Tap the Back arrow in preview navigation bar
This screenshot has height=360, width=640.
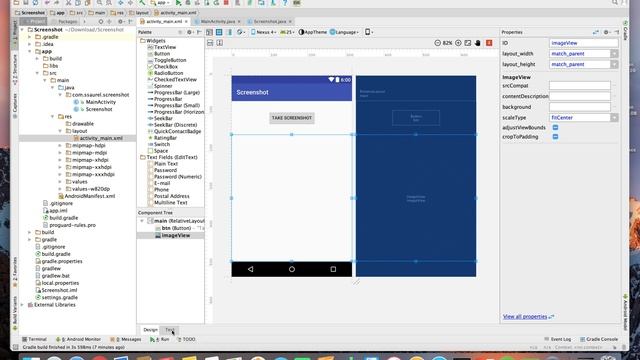pyautogui.click(x=250, y=269)
